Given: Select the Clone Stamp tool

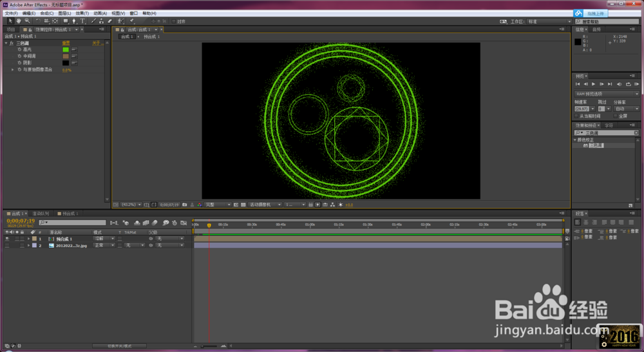Looking at the screenshot, I should click(x=102, y=21).
